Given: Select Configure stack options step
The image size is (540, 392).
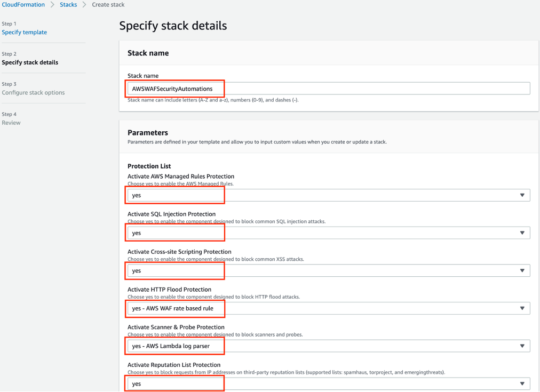Looking at the screenshot, I should 33,93.
